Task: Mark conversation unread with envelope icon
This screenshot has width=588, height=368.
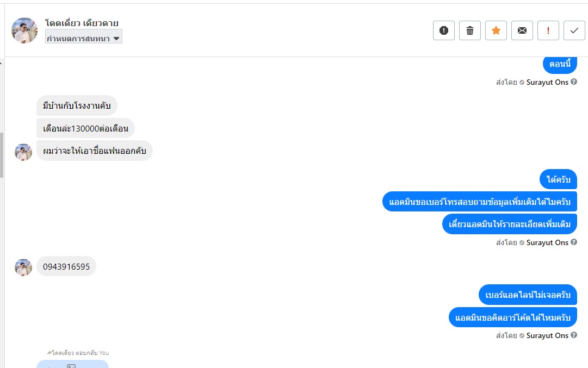Action: (x=522, y=30)
